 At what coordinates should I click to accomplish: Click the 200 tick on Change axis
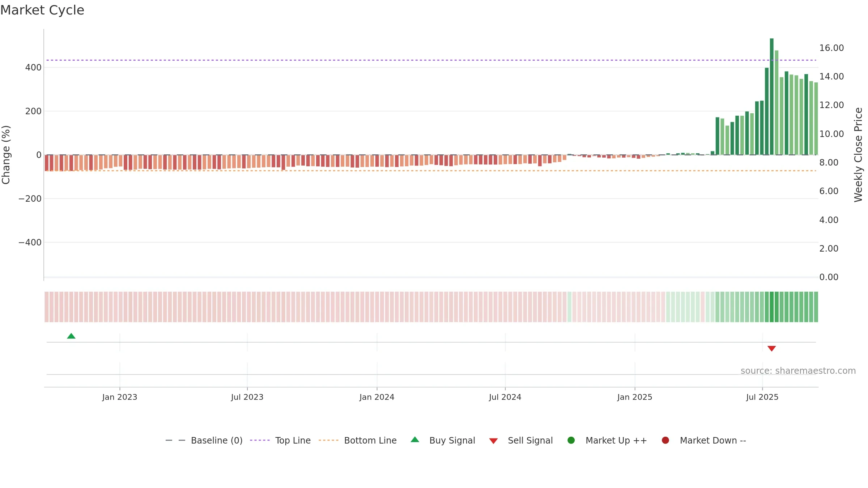click(x=33, y=111)
